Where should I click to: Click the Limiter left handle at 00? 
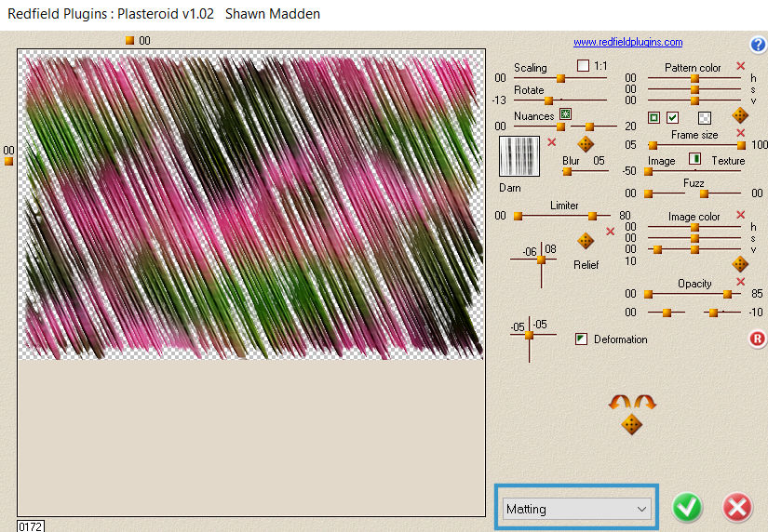[x=519, y=216]
